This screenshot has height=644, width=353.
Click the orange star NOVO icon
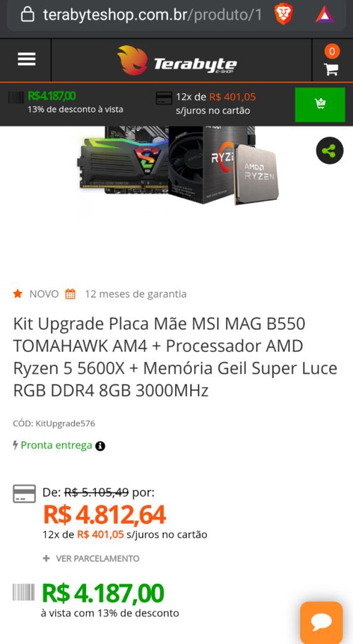(18, 293)
